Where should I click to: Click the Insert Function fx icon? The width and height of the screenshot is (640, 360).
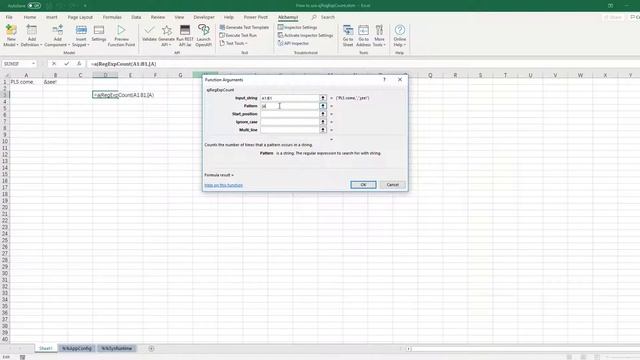point(79,64)
